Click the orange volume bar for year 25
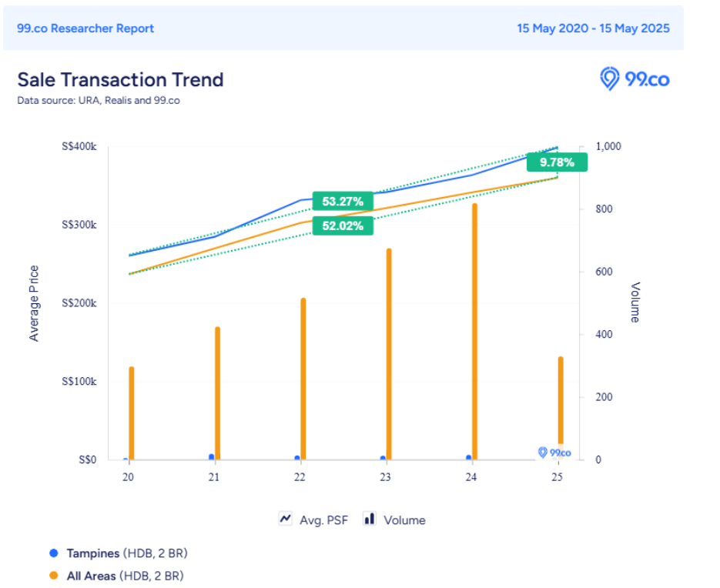The width and height of the screenshot is (720, 588). [561, 408]
